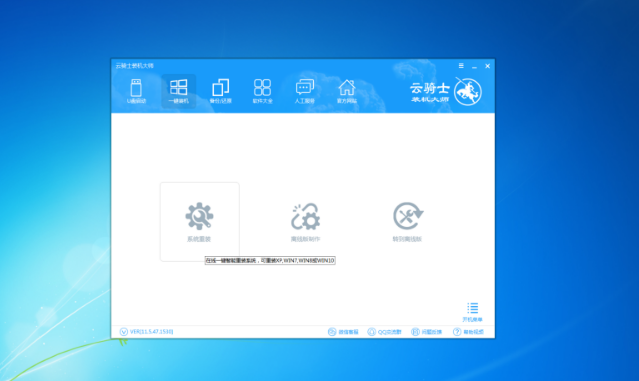Select the 一键装机 one-click install tab
639x381 pixels.
(178, 91)
